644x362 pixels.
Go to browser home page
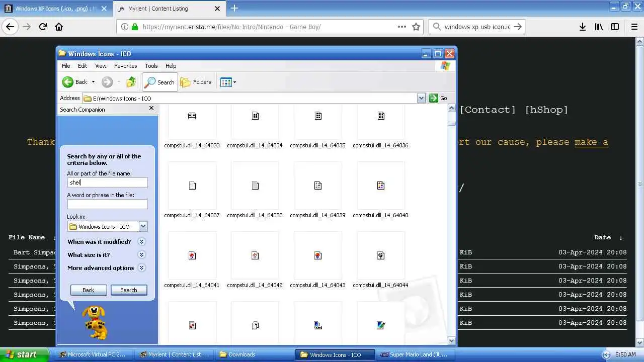[x=59, y=27]
